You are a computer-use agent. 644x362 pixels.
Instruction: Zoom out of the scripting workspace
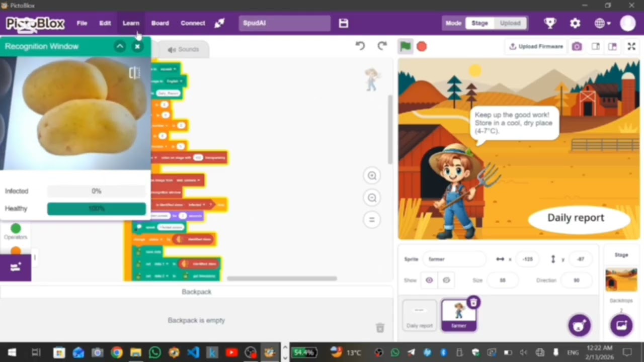(372, 198)
